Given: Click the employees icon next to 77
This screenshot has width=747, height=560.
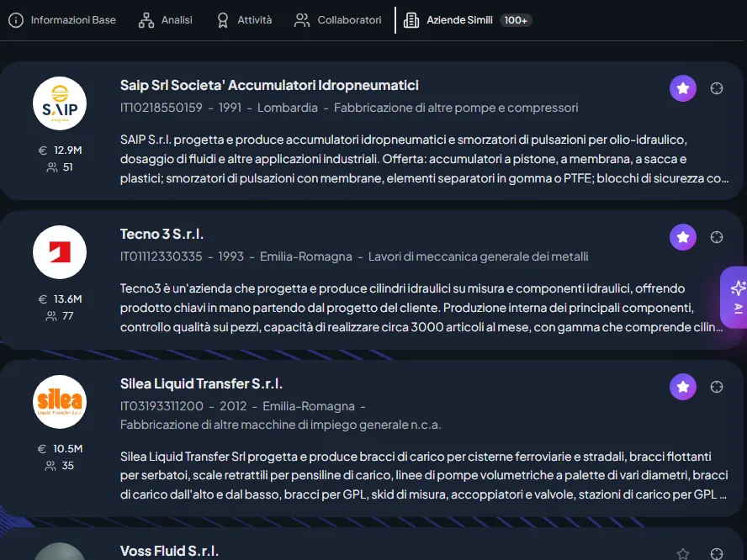Looking at the screenshot, I should (x=51, y=315).
